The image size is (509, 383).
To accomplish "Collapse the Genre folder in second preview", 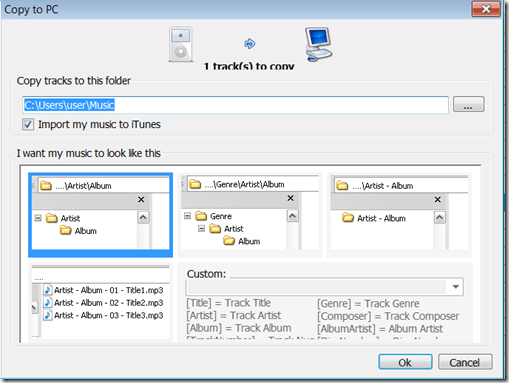I will pos(187,216).
